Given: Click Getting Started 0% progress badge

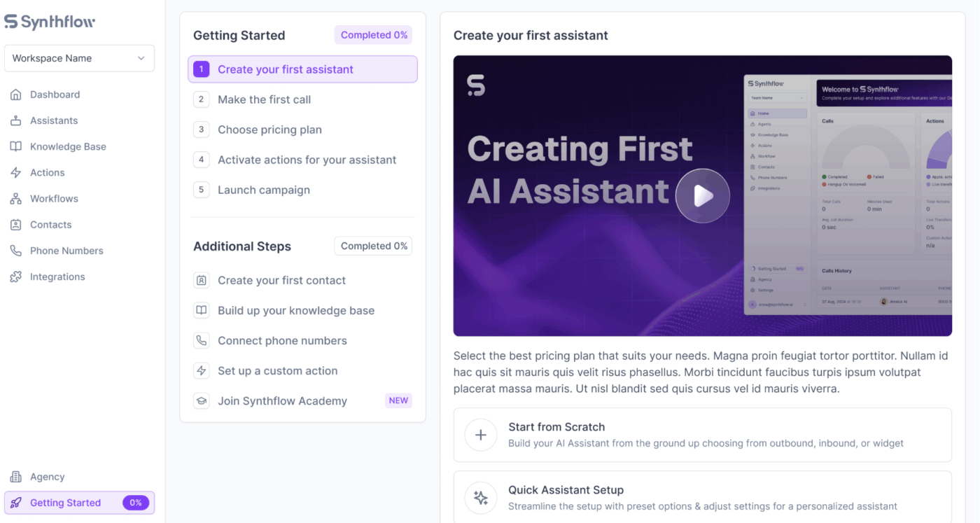Looking at the screenshot, I should 136,503.
